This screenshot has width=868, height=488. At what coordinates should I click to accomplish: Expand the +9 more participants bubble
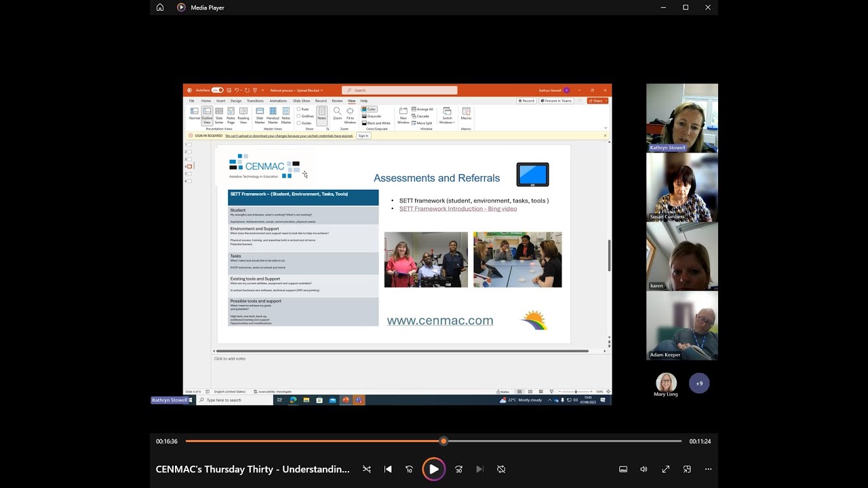click(x=700, y=384)
